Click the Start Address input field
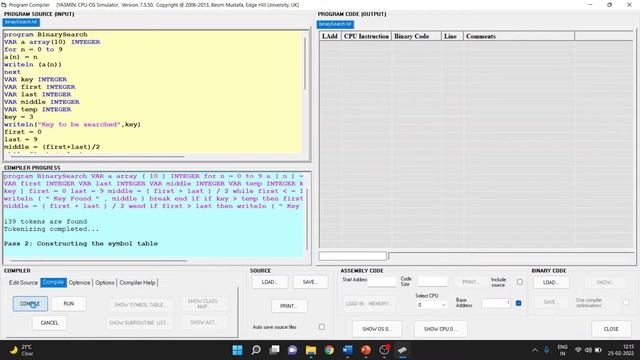The height and width of the screenshot is (360, 640). click(382, 282)
